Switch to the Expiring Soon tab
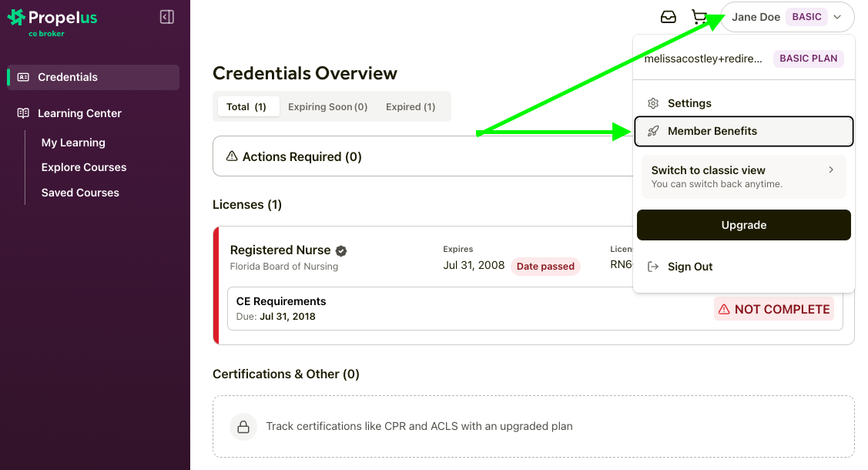 click(327, 107)
